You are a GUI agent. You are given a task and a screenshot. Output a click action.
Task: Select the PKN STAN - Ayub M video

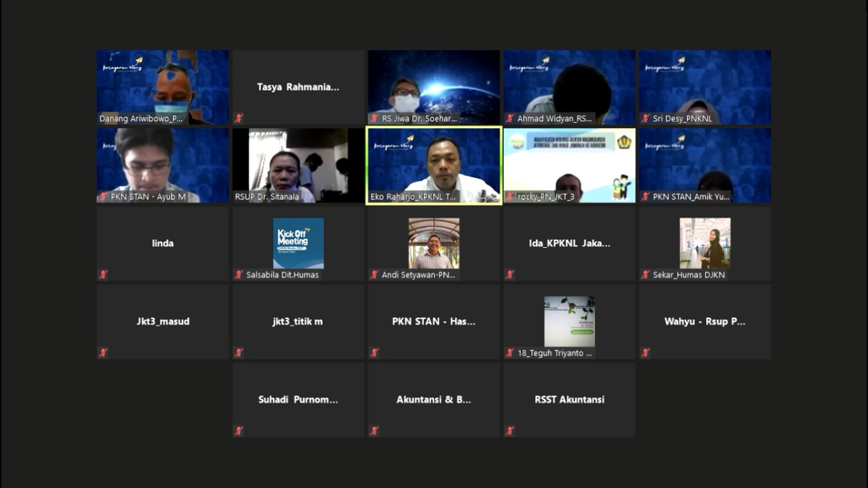point(163,165)
